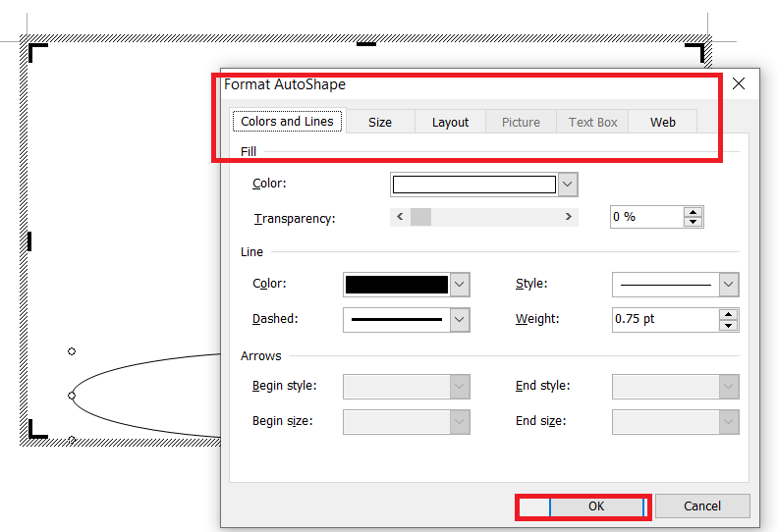Increase line Weight using up arrow
This screenshot has width=777, height=532.
click(728, 314)
